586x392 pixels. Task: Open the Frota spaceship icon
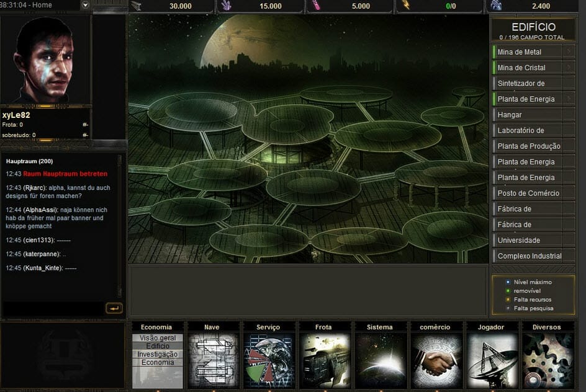pyautogui.click(x=324, y=361)
